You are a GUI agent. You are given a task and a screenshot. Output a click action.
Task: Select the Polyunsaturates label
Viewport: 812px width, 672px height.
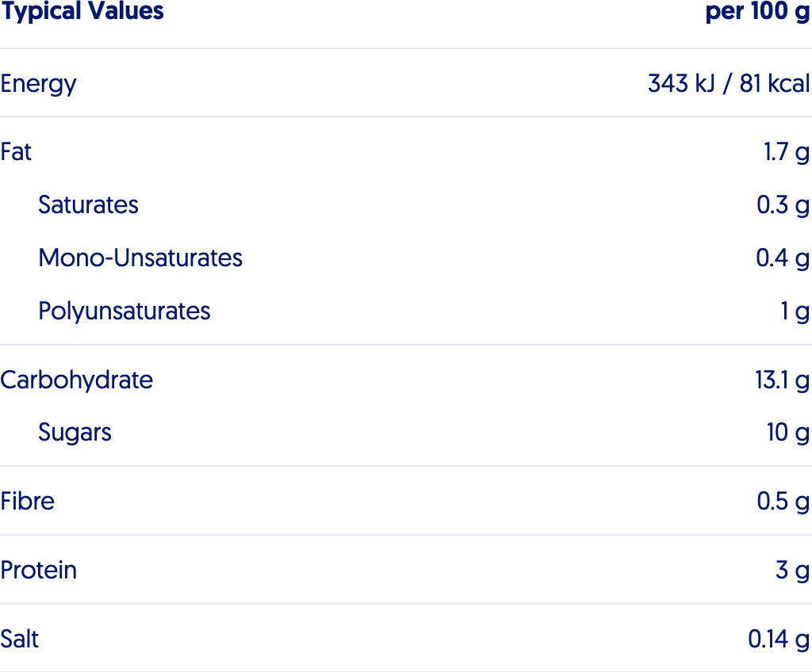124,311
